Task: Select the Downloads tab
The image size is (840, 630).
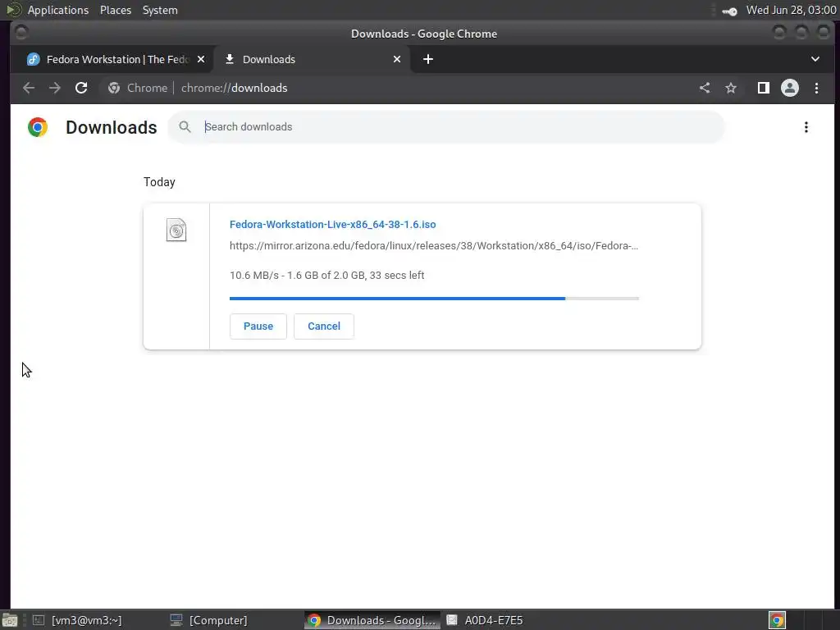Action: (312, 59)
